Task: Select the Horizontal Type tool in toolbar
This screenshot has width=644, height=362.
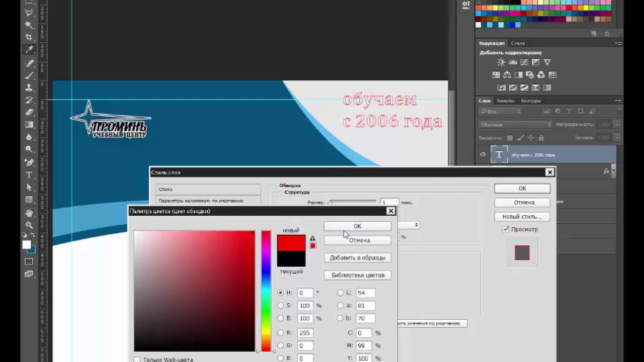Action: click(29, 175)
